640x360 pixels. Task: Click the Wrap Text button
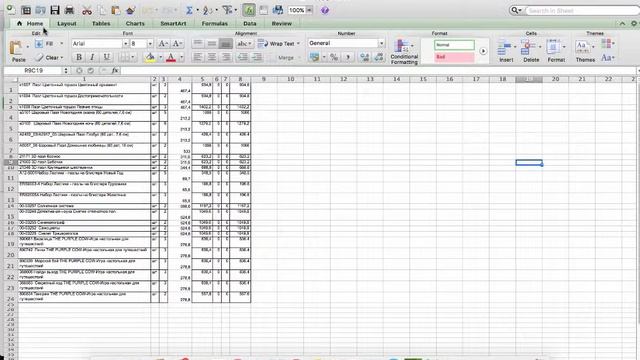(278, 43)
